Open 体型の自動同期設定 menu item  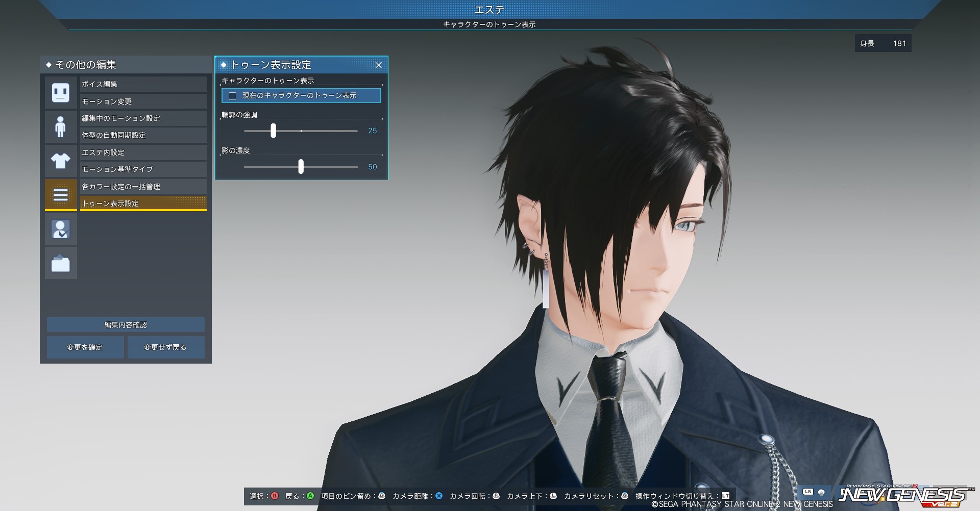[x=143, y=135]
